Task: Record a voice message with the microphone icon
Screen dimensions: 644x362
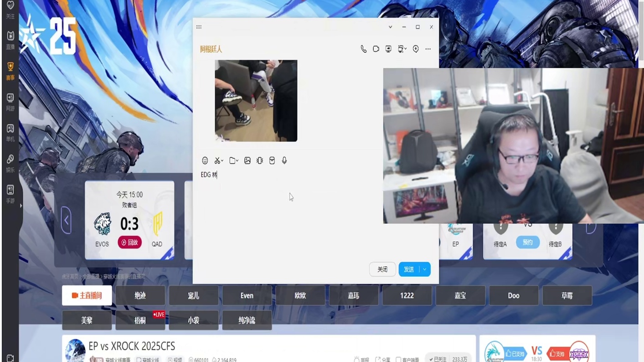Action: pos(284,160)
